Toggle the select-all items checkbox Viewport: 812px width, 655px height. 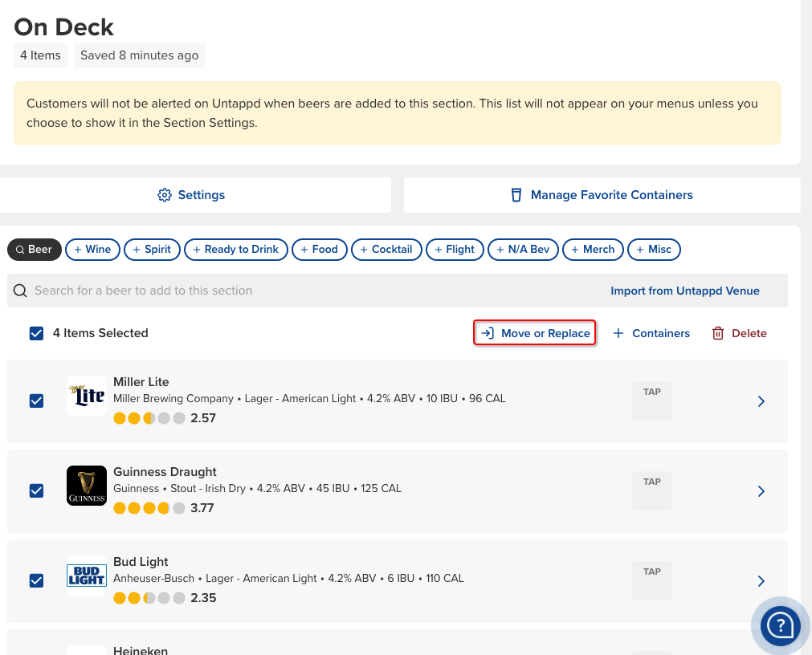[36, 333]
